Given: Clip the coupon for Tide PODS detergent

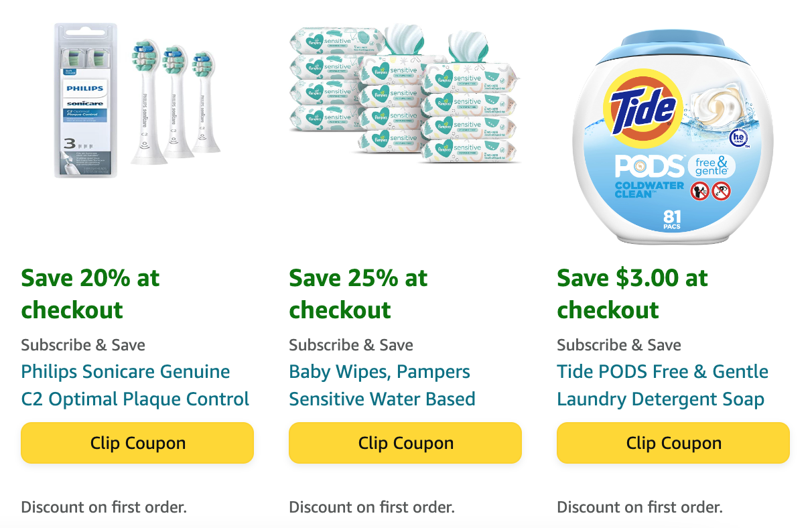Looking at the screenshot, I should pyautogui.click(x=673, y=443).
